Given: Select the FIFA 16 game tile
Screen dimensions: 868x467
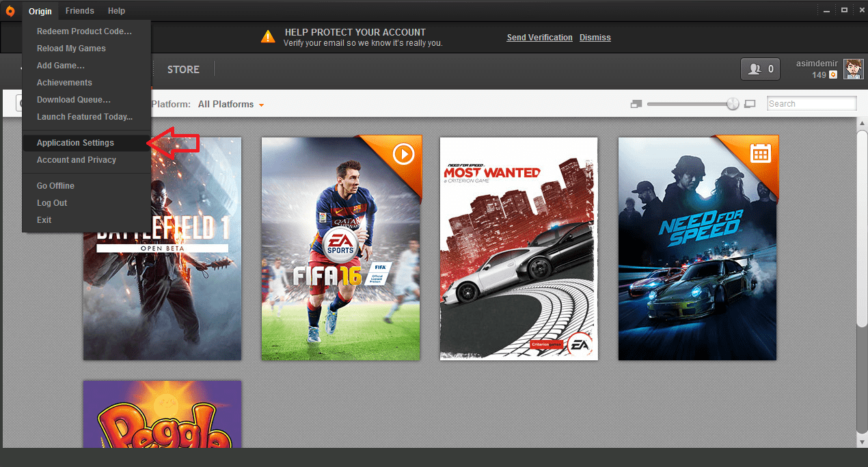Looking at the screenshot, I should coord(341,248).
